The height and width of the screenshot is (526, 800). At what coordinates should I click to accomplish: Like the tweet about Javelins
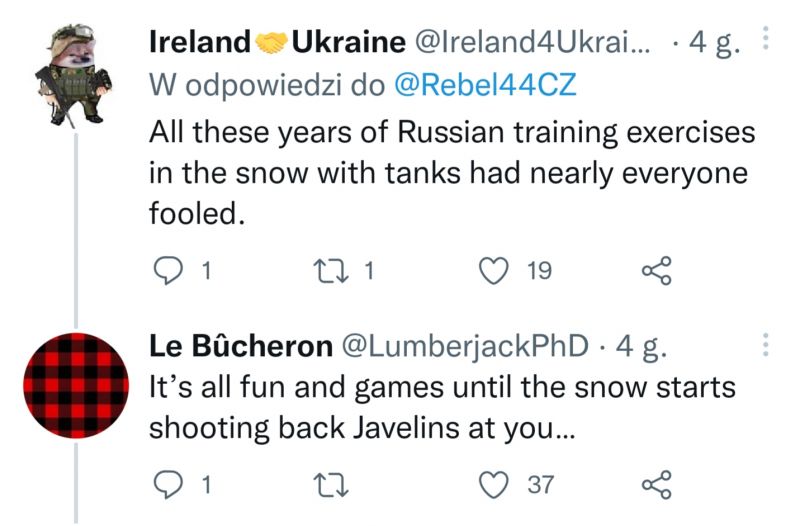click(493, 485)
